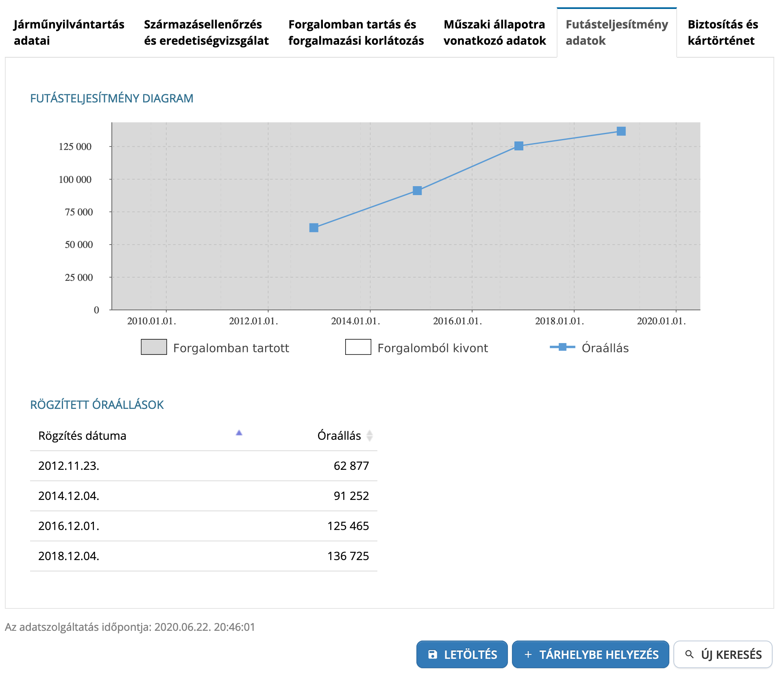This screenshot has height=682, width=784.
Task: Click the Forgalomból kivont legend label
Action: (x=433, y=348)
